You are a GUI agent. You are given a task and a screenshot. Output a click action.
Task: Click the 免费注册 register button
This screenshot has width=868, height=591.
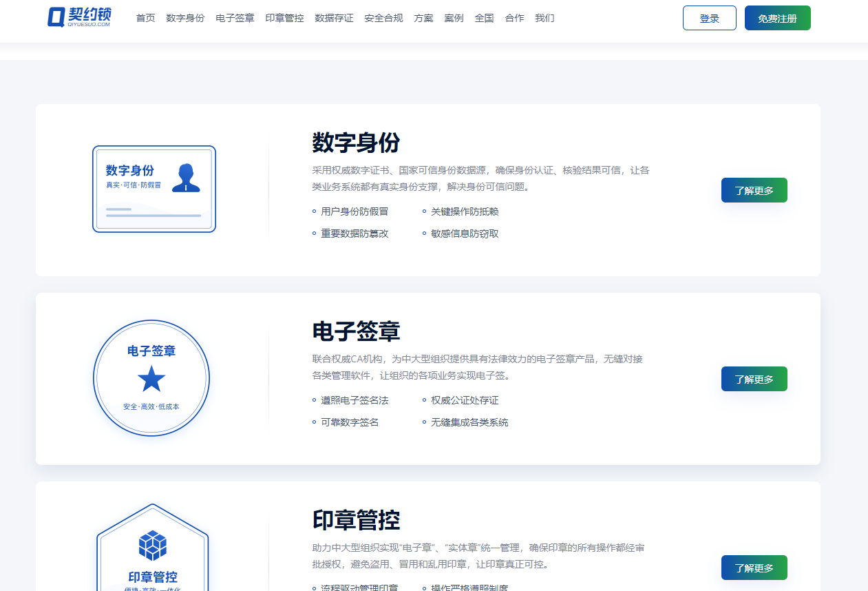(777, 19)
